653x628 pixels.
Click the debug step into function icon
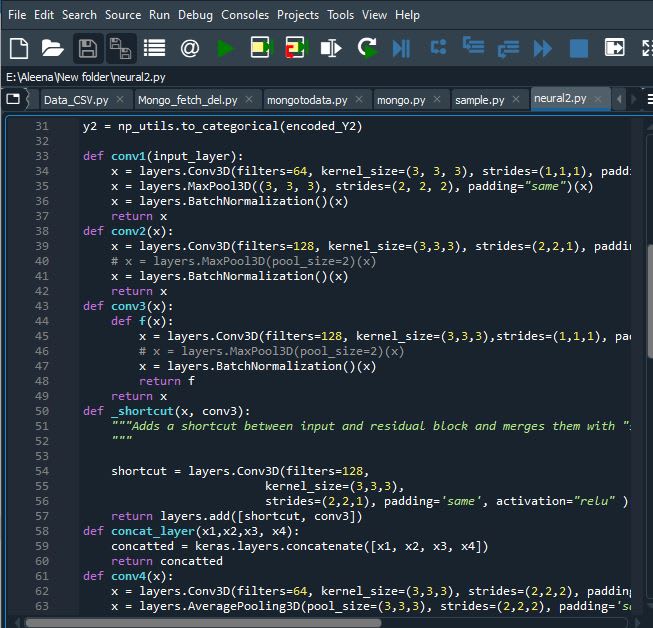[x=473, y=45]
